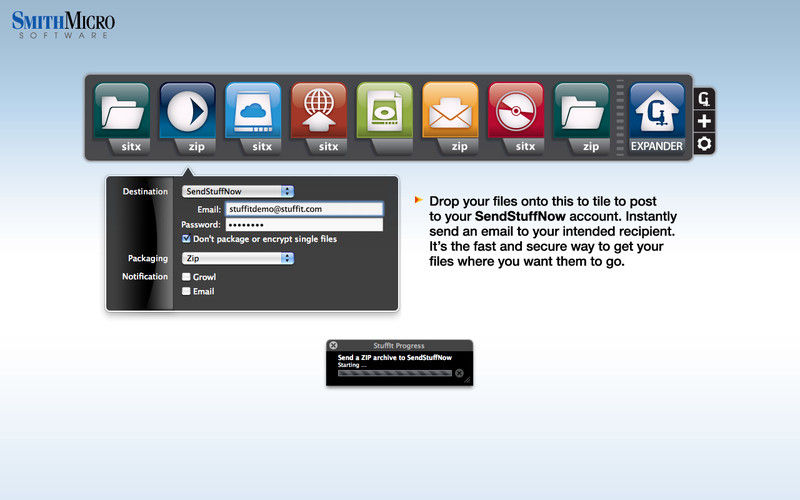Click the Email address input field
Screen dimensions: 800x500
click(304, 209)
